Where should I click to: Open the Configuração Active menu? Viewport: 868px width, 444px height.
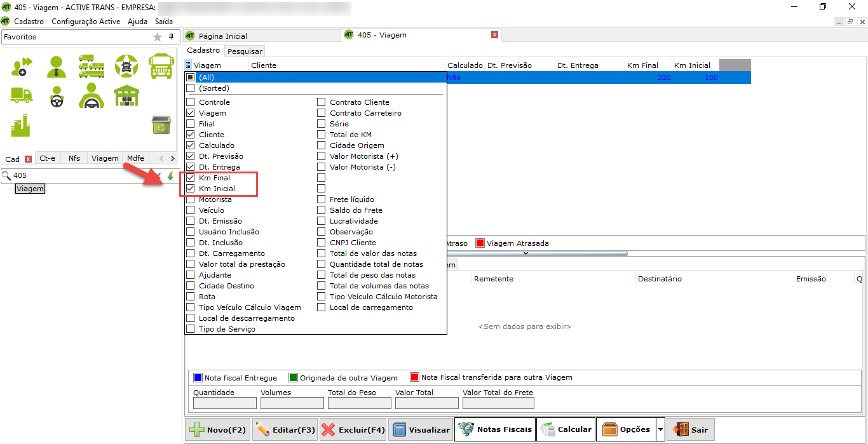pos(86,22)
